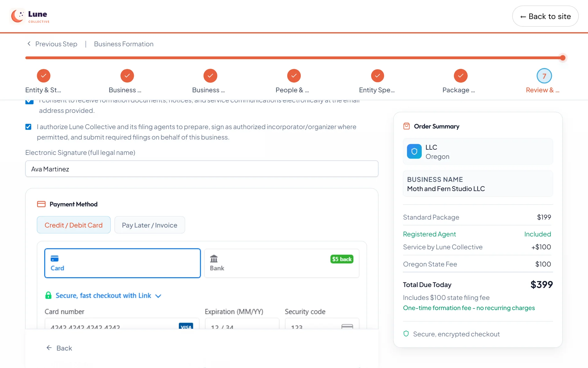Click the Business Formation breadcrumb
This screenshot has height=368, width=588.
point(124,44)
